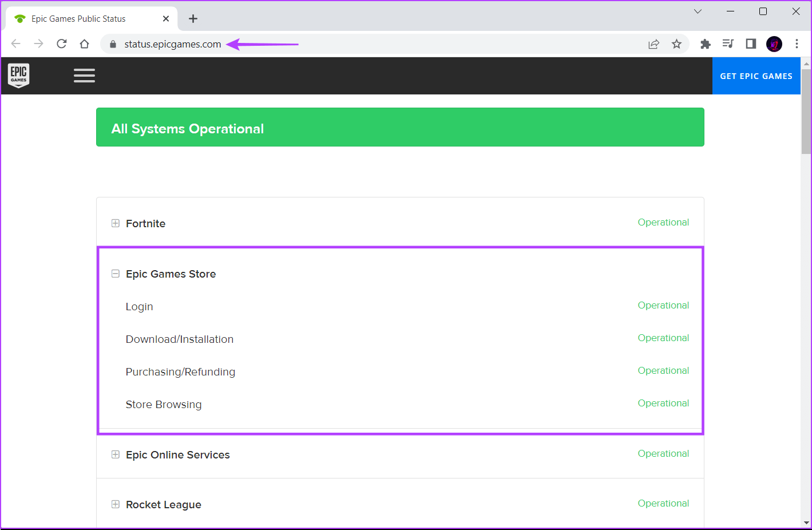Open a new browser tab
The height and width of the screenshot is (530, 812).
coord(193,19)
